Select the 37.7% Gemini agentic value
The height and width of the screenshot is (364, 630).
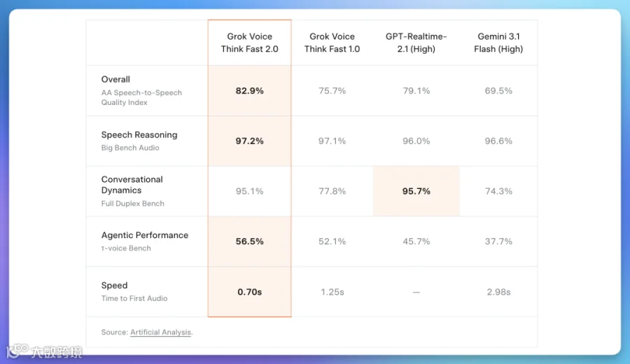pos(498,241)
